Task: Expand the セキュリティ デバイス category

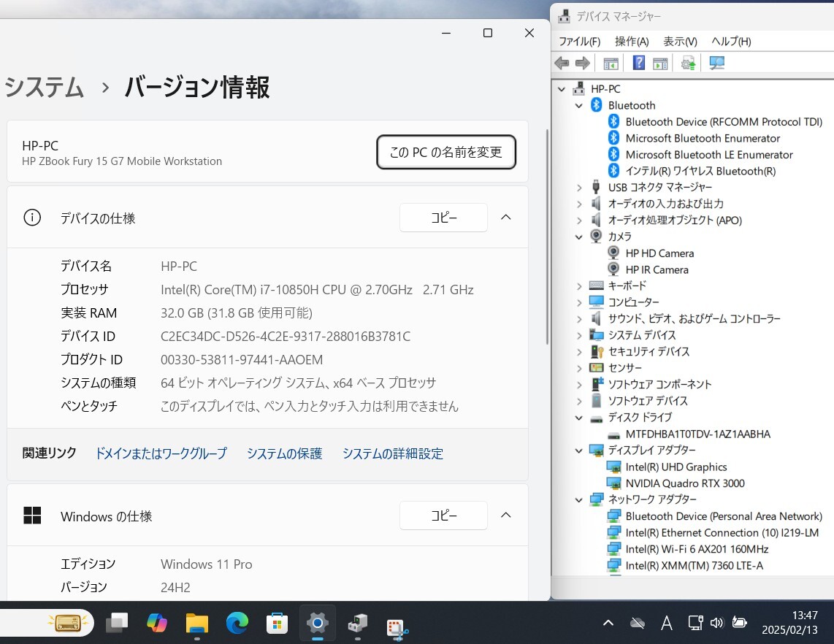Action: click(x=579, y=352)
